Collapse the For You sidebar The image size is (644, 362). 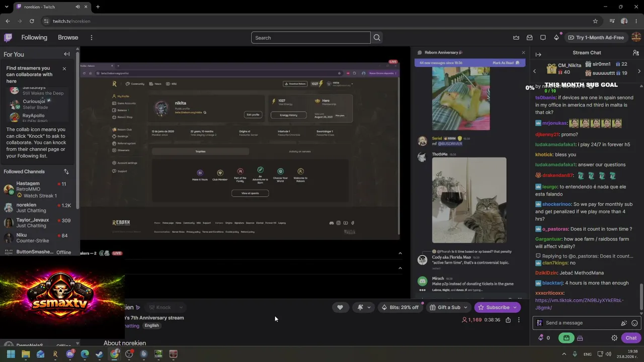(66, 54)
